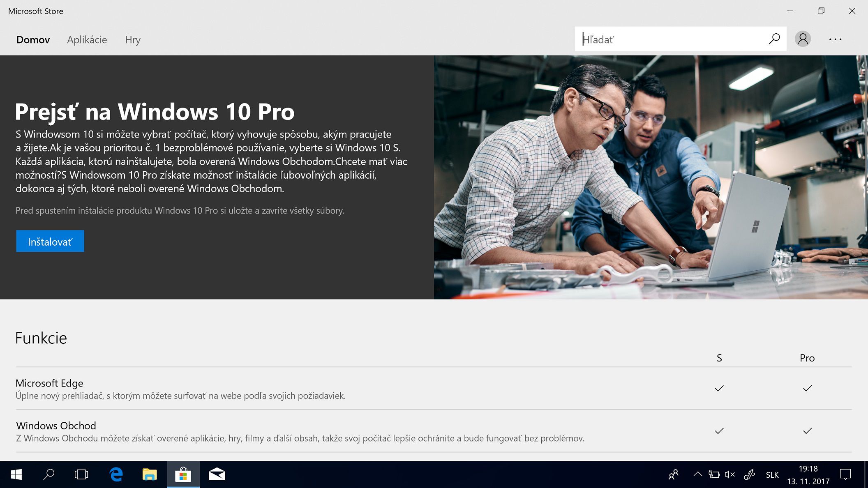This screenshot has height=488, width=868.
Task: Click Windows Obchod checkmark in Pro column
Action: (807, 431)
